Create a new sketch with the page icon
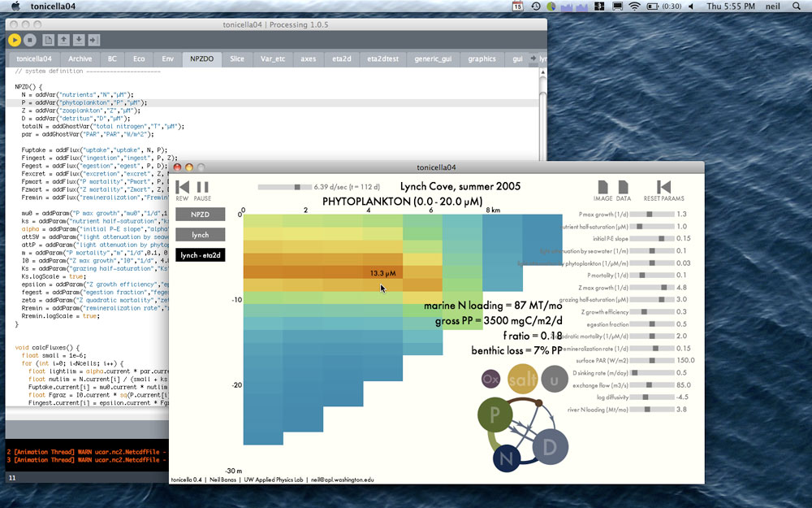812x508 pixels. pyautogui.click(x=48, y=40)
